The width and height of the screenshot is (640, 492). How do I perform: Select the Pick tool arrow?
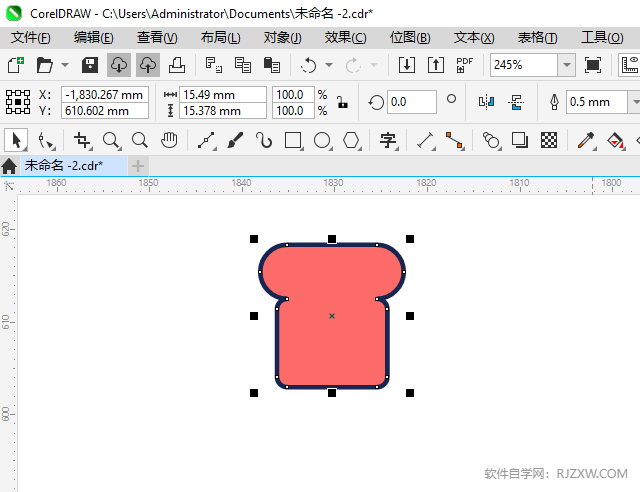pos(16,140)
